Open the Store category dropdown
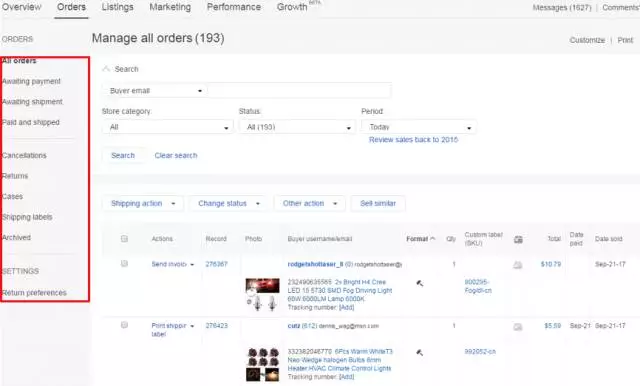 tap(168, 127)
